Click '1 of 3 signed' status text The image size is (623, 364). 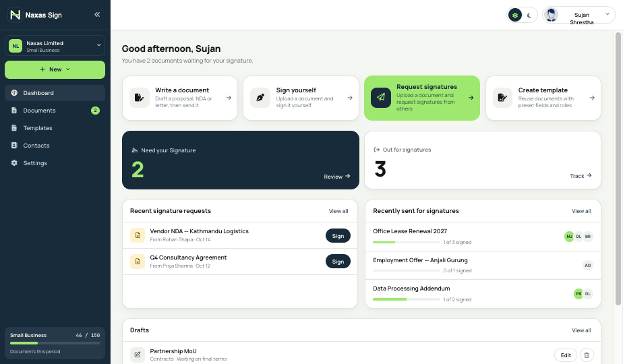click(457, 242)
